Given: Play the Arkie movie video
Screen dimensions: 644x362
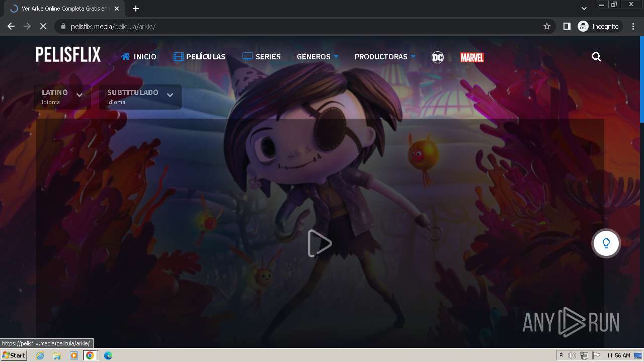Looking at the screenshot, I should (320, 243).
